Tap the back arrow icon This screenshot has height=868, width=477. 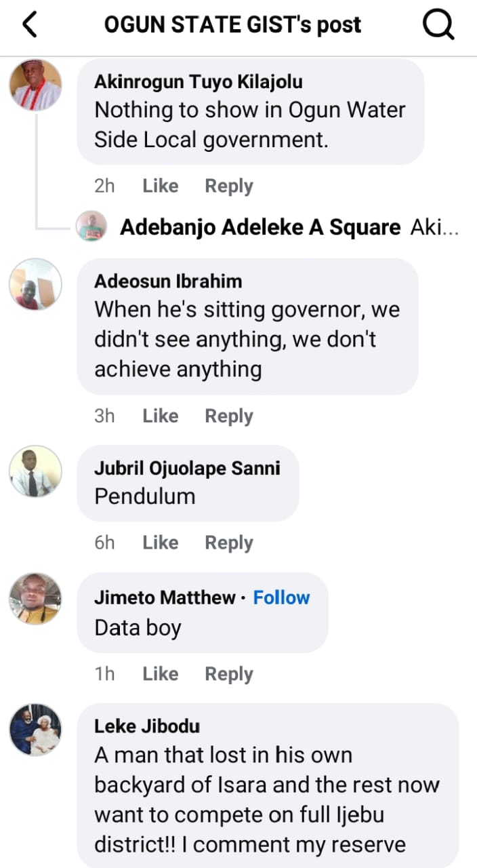(x=30, y=25)
